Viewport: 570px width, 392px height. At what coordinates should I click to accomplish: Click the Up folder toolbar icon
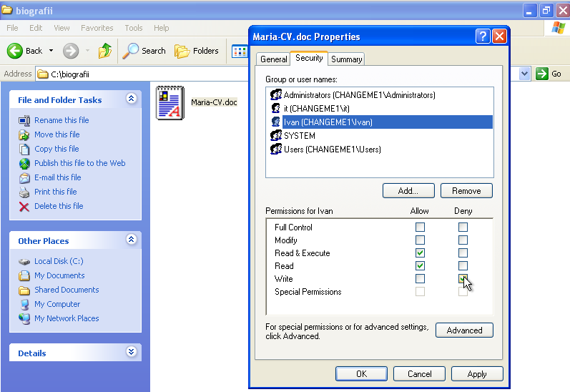105,51
